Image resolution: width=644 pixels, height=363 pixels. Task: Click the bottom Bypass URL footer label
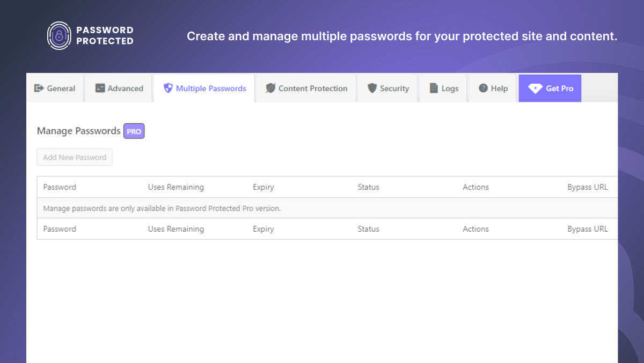point(588,229)
